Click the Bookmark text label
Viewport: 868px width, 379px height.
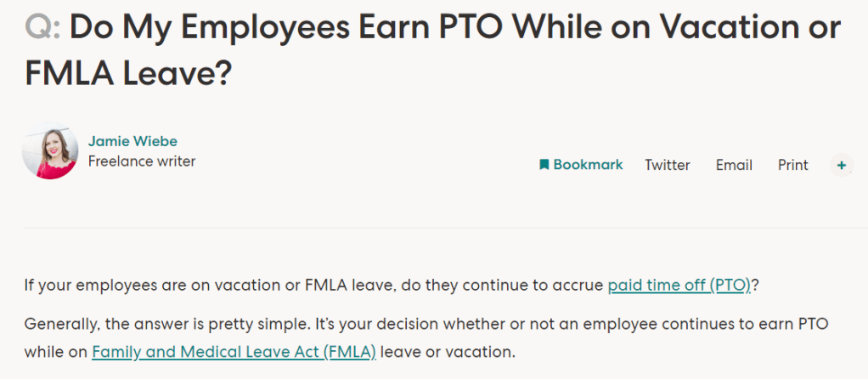[x=588, y=165]
